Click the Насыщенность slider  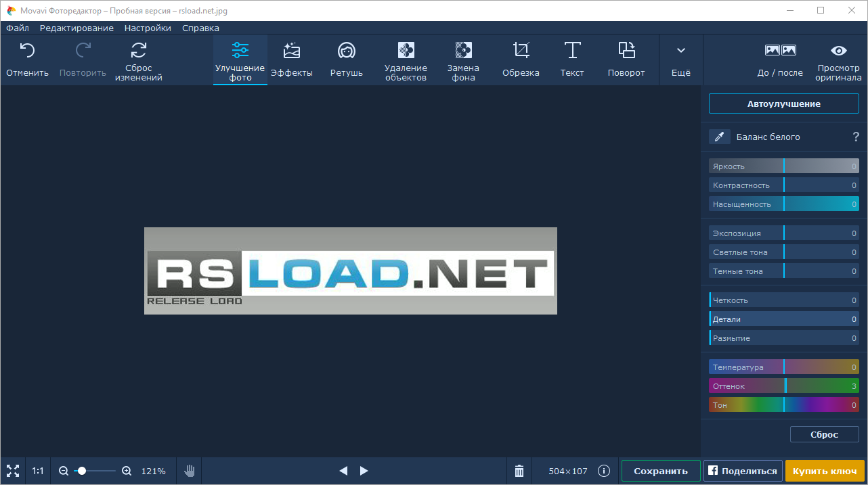tap(784, 204)
